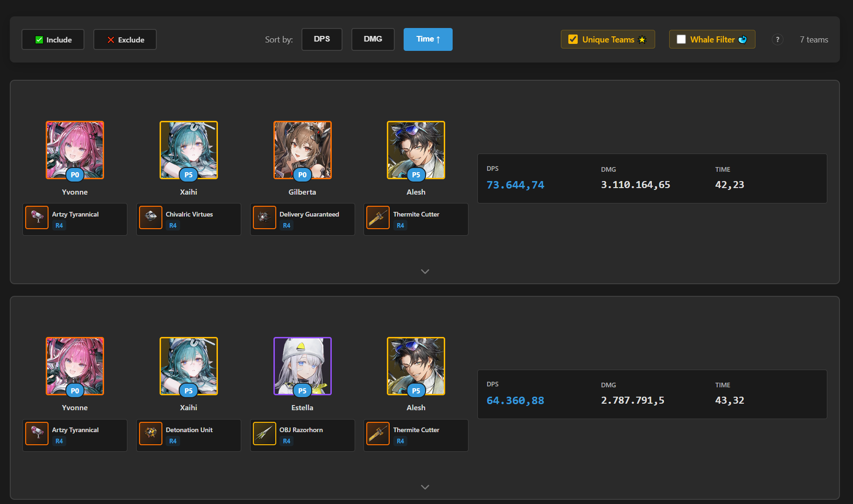Toggle the Include filter button

pos(53,40)
